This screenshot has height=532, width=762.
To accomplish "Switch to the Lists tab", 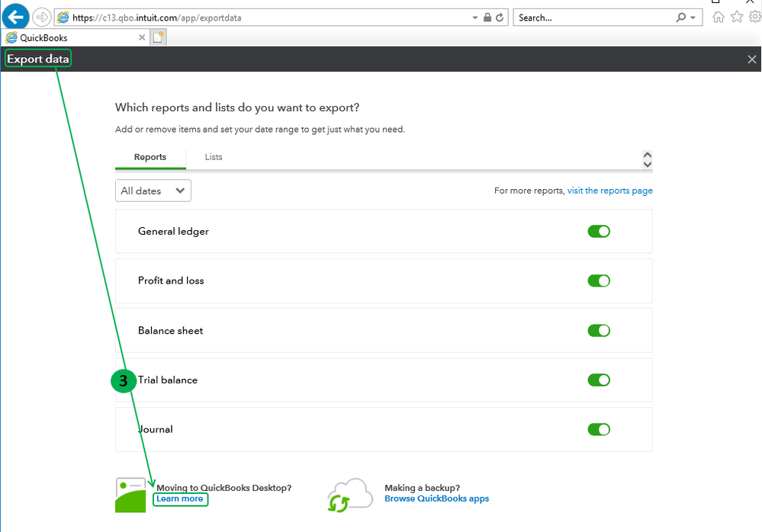I will click(x=214, y=157).
